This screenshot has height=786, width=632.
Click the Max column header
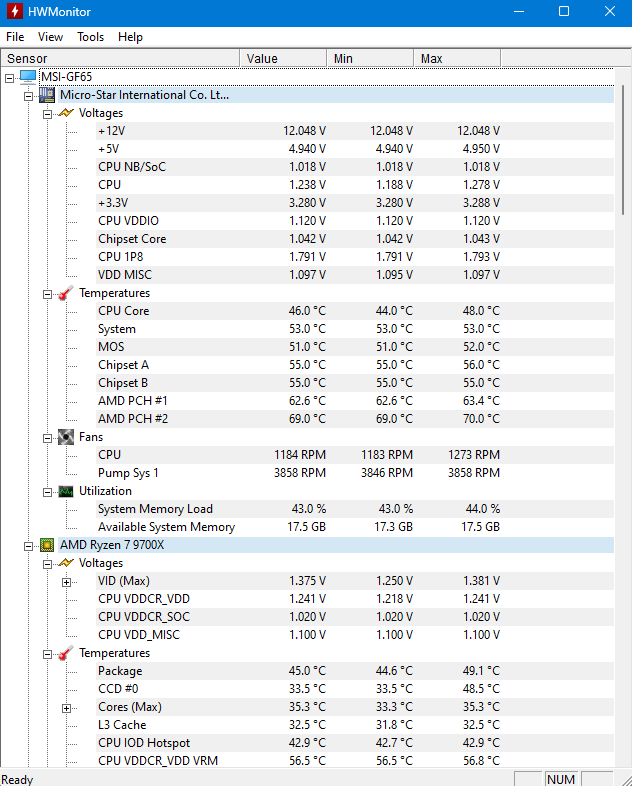click(457, 58)
